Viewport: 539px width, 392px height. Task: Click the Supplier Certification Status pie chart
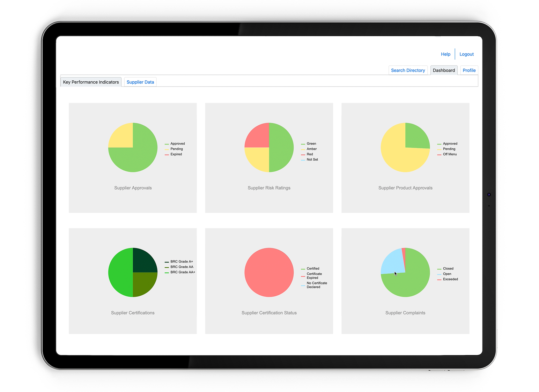point(269,272)
